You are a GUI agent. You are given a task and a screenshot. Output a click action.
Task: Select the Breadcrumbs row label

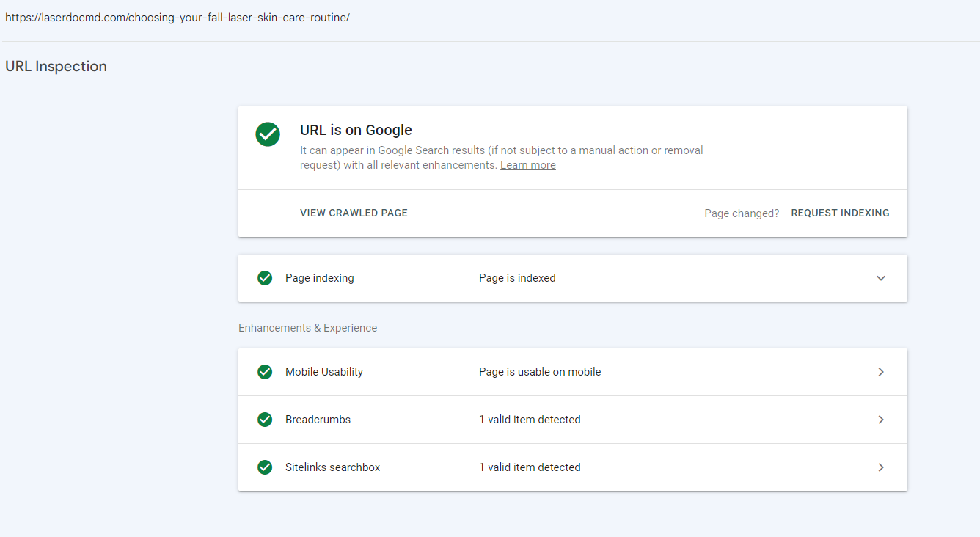pyautogui.click(x=318, y=420)
